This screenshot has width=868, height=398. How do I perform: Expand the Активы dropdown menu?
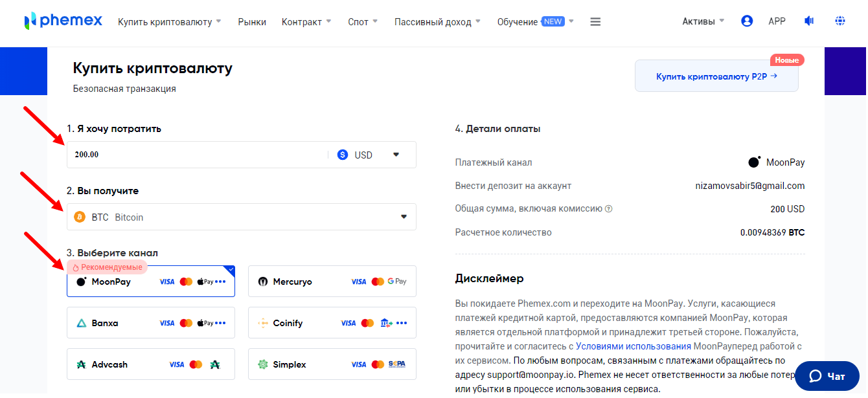click(x=703, y=21)
